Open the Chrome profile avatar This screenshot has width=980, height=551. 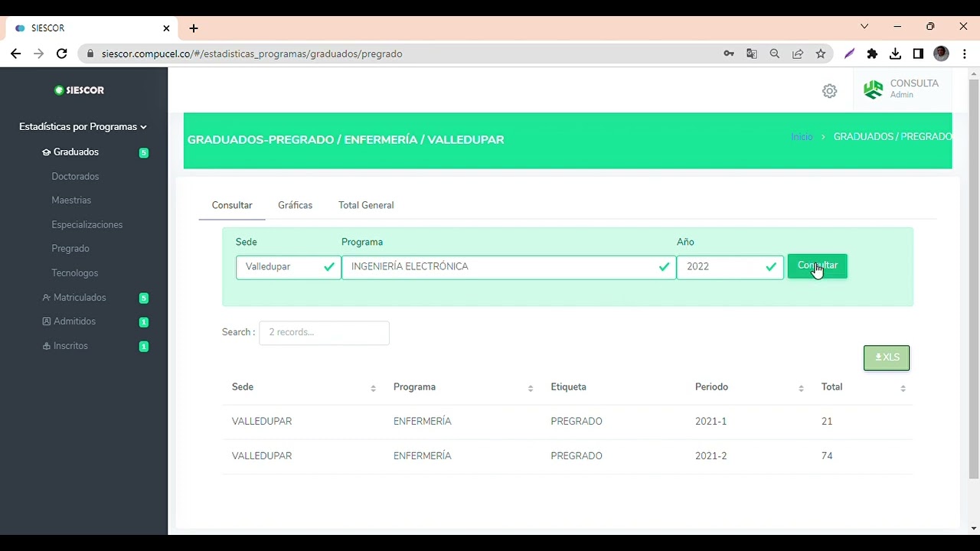click(x=942, y=54)
